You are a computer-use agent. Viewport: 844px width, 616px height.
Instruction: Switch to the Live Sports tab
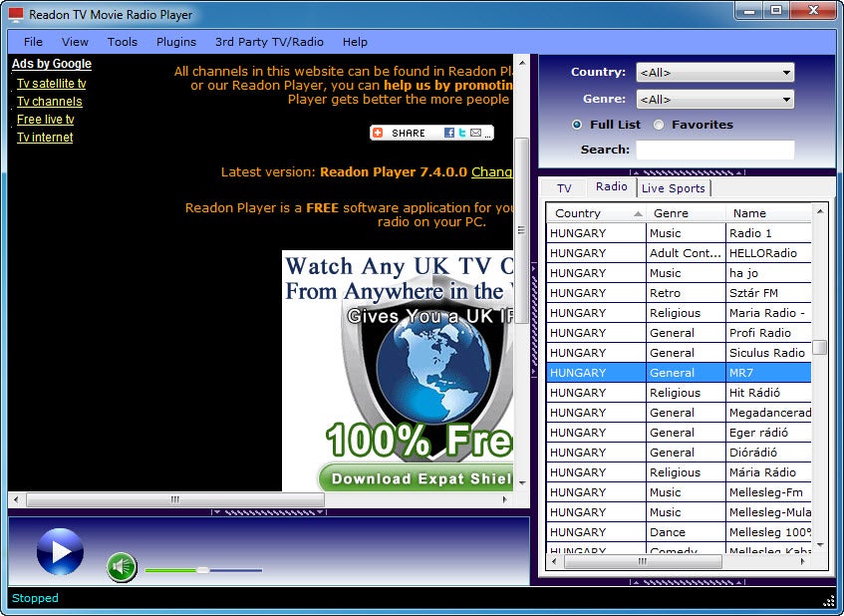pyautogui.click(x=673, y=188)
